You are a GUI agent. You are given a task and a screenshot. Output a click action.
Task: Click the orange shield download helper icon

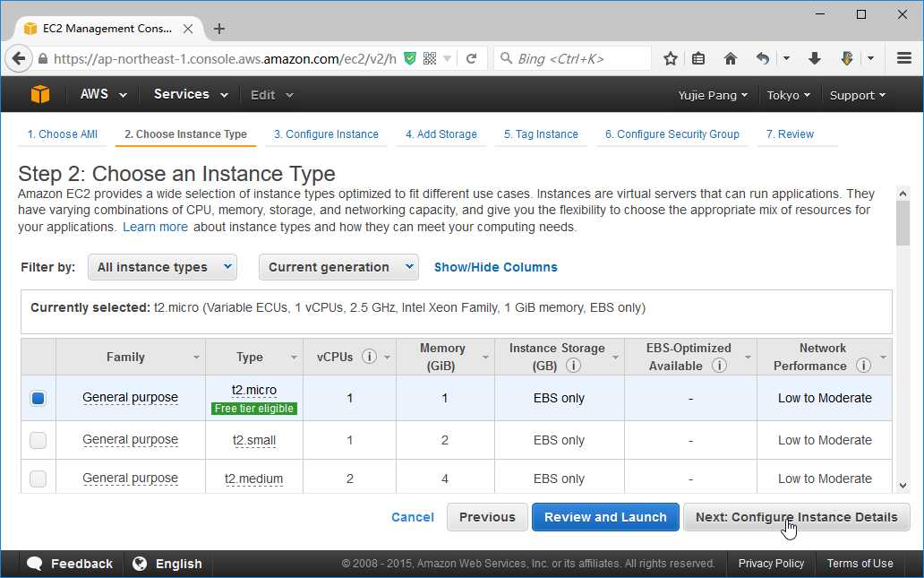point(847,58)
